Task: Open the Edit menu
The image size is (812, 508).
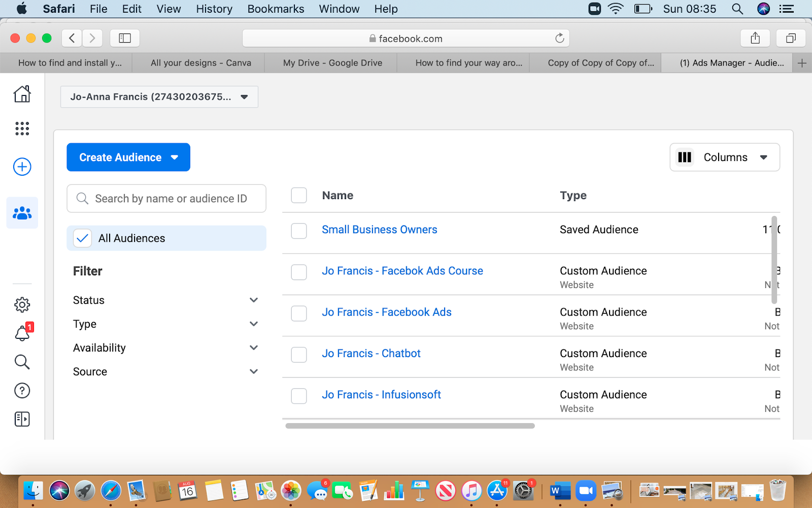Action: pyautogui.click(x=132, y=9)
